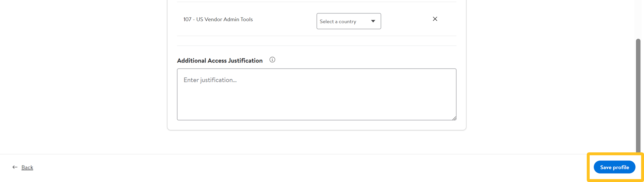Select the 107 - US Vendor Admin Tools label
This screenshot has width=644, height=182.
(x=218, y=19)
